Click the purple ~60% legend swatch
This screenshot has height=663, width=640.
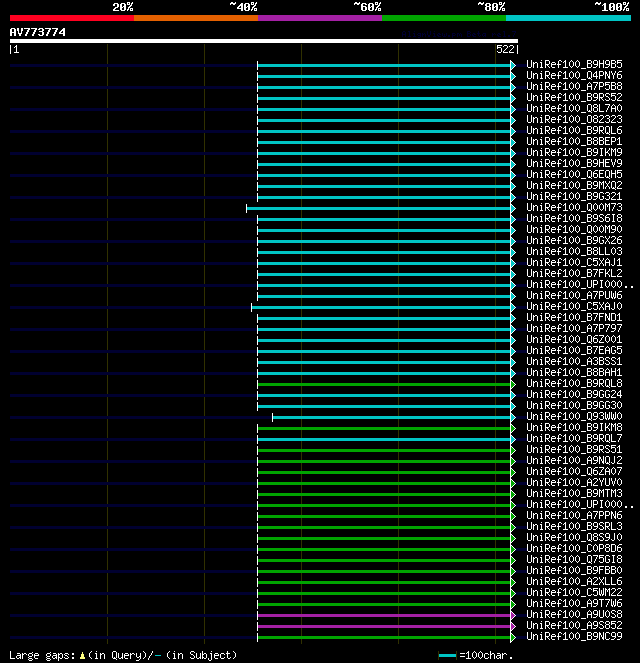tap(320, 18)
